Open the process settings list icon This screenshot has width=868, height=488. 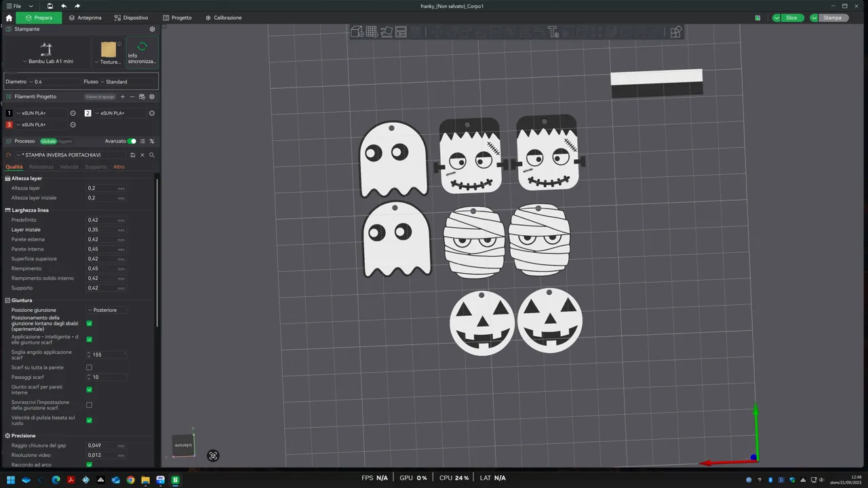pos(142,141)
